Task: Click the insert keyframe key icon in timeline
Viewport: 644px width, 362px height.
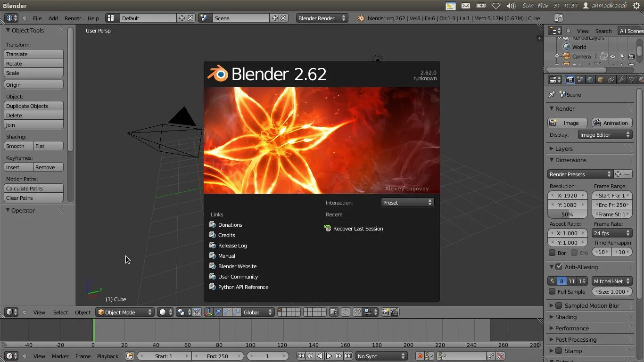Action: coord(491,356)
